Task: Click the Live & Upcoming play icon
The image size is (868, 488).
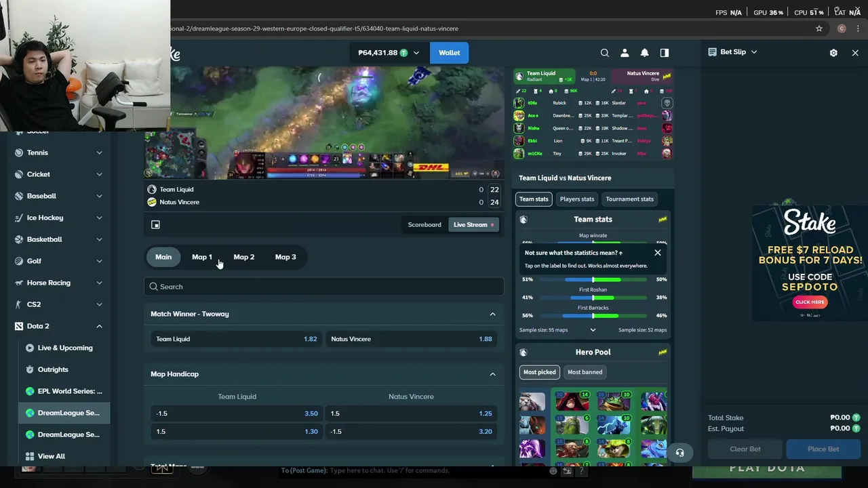Action: (30, 348)
